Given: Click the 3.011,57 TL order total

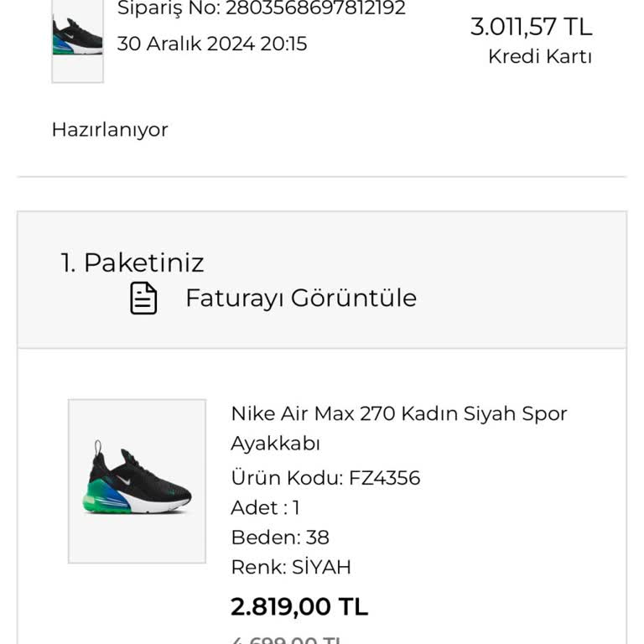Looking at the screenshot, I should point(531,27).
